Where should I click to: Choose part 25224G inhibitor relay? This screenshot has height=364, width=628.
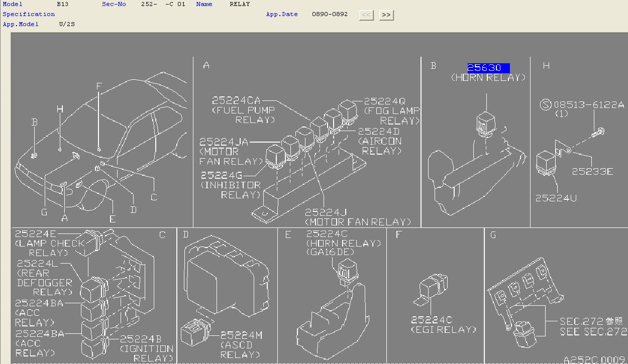point(222,175)
